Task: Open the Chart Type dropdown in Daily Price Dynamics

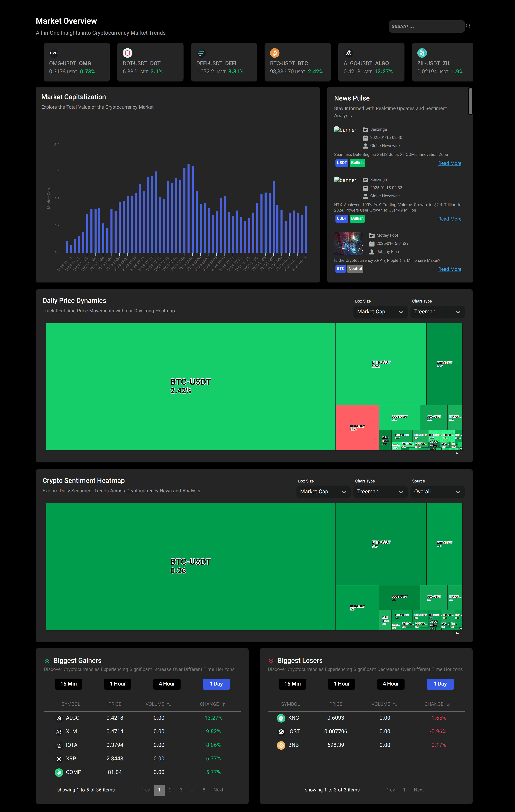Action: pos(437,312)
